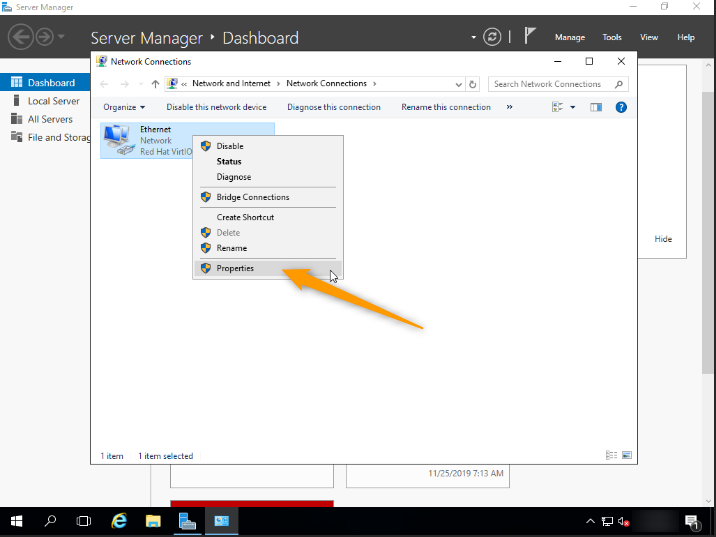Toggle the preview pane icon
716x537 pixels.
pyautogui.click(x=596, y=107)
